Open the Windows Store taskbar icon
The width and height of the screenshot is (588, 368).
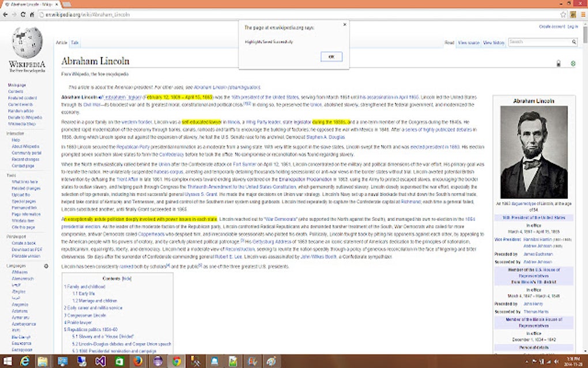coord(119,361)
